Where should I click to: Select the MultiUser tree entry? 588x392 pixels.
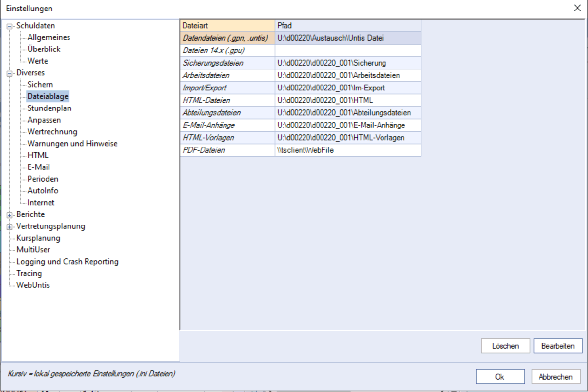33,250
